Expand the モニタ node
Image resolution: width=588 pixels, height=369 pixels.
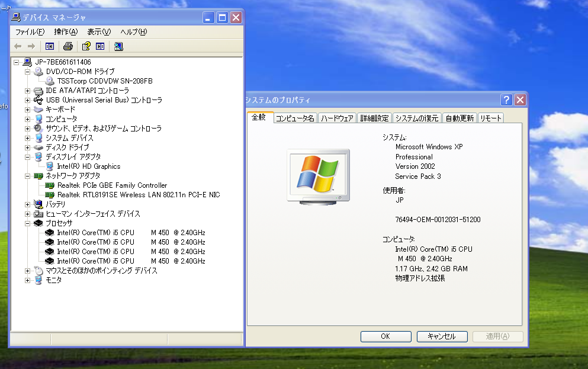coord(27,280)
